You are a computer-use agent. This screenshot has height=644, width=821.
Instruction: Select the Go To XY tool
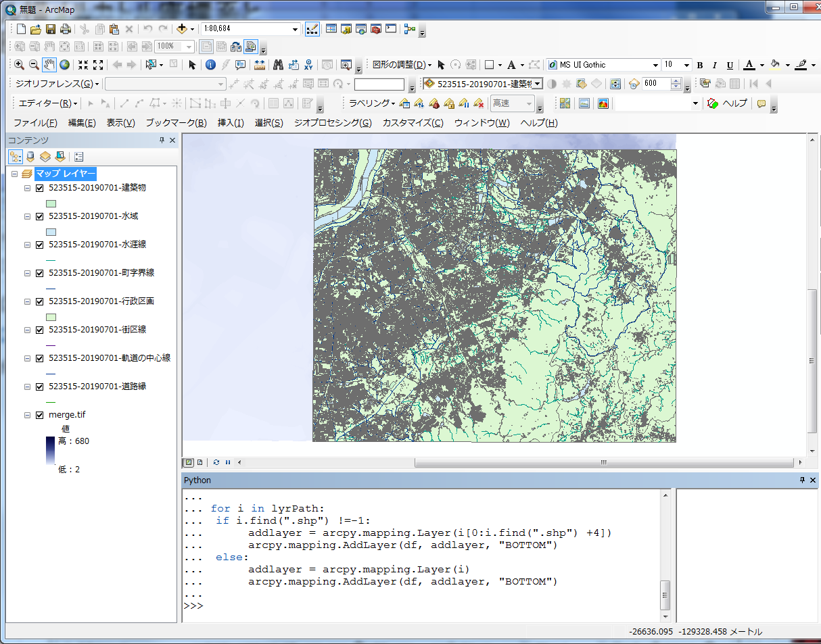[x=309, y=65]
